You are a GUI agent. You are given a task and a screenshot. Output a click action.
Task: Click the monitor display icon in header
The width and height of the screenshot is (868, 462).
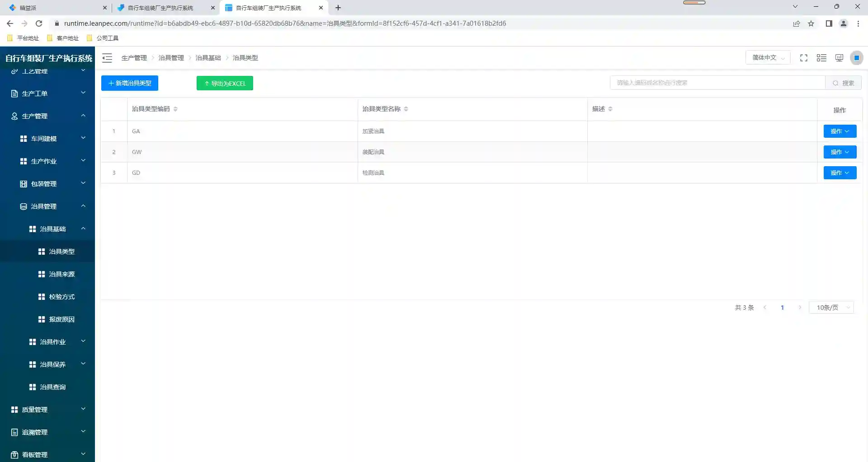(x=839, y=58)
